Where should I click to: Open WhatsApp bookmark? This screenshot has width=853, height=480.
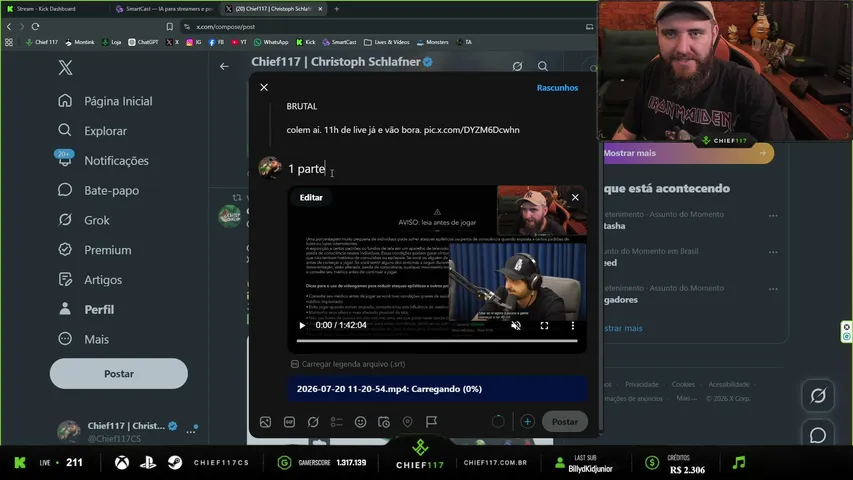[x=271, y=42]
